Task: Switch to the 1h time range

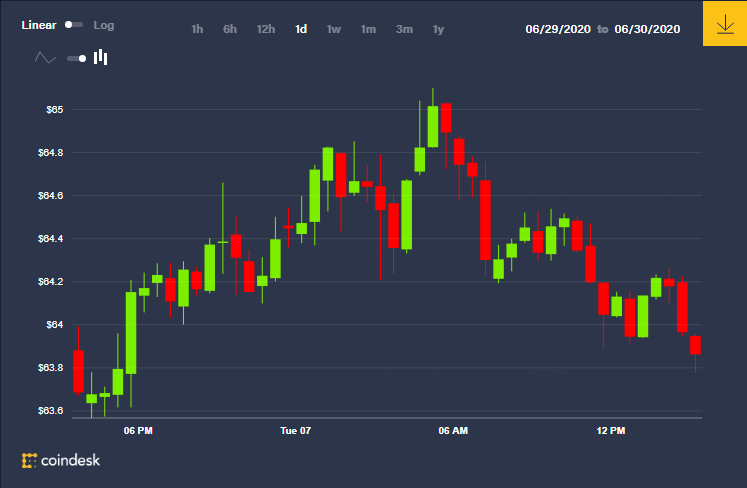Action: pos(197,29)
